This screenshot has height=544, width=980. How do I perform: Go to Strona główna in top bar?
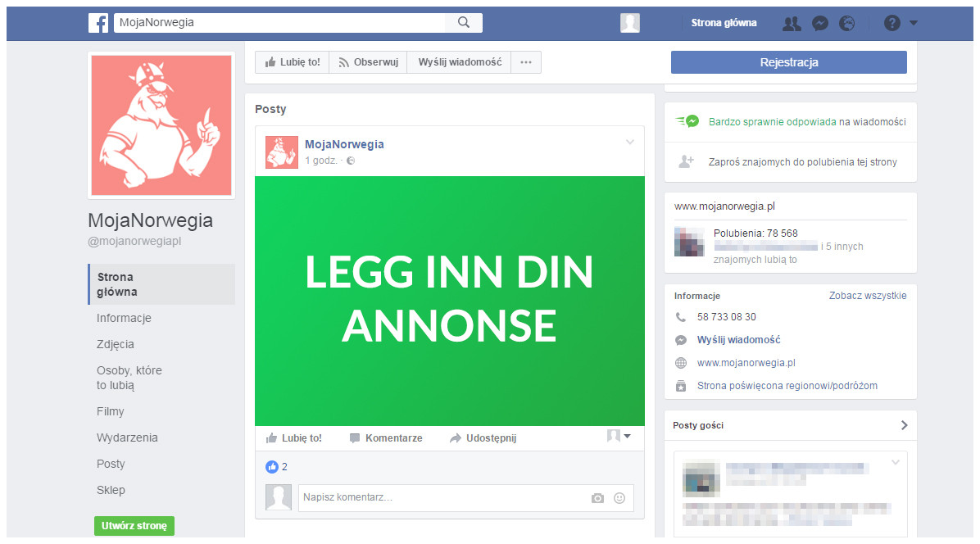coord(724,23)
